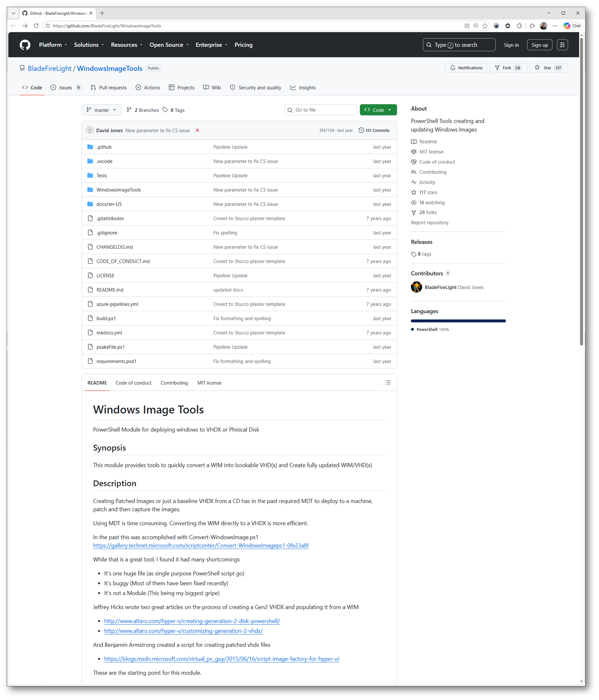Fork the repository
Viewport: 599px width, 700px height.
click(508, 68)
